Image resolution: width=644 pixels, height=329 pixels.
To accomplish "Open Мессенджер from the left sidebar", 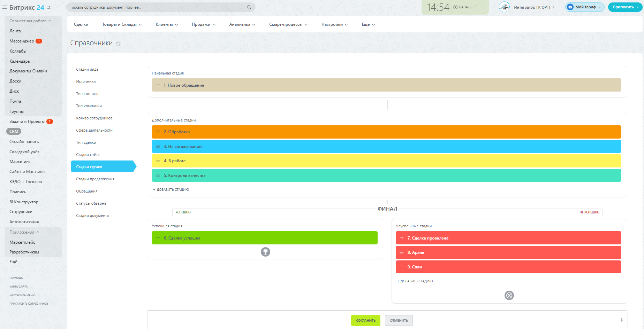I will click(22, 41).
